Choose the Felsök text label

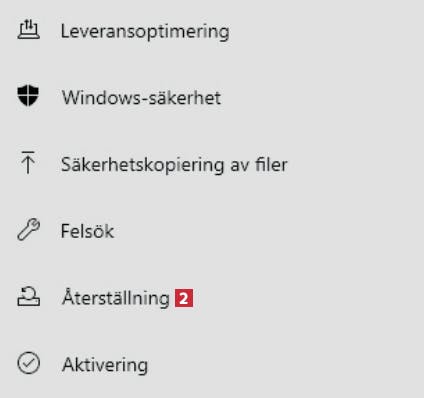88,231
